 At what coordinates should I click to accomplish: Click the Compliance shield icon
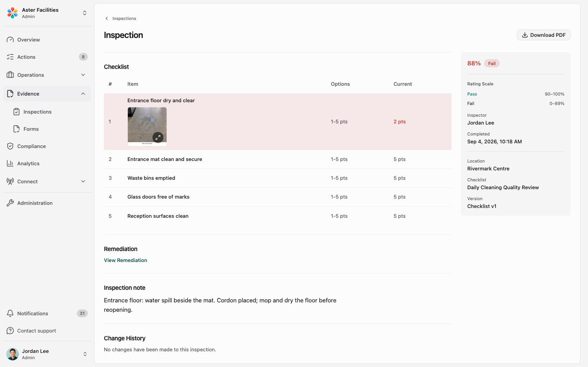[10, 146]
